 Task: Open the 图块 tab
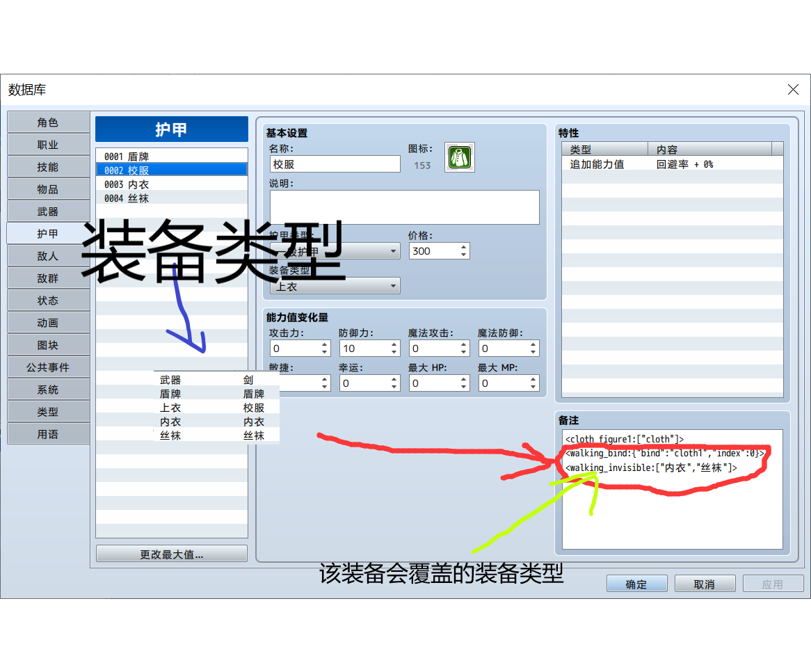(x=48, y=345)
